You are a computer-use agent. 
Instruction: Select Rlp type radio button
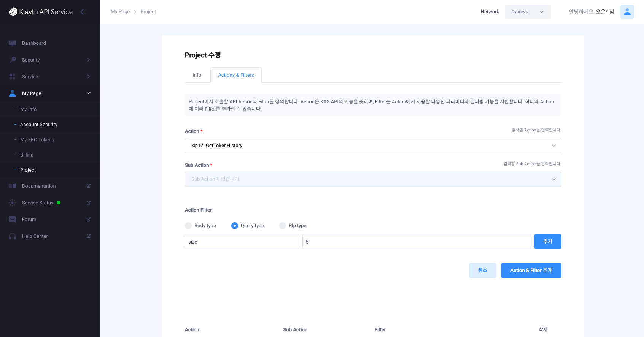[x=283, y=226]
